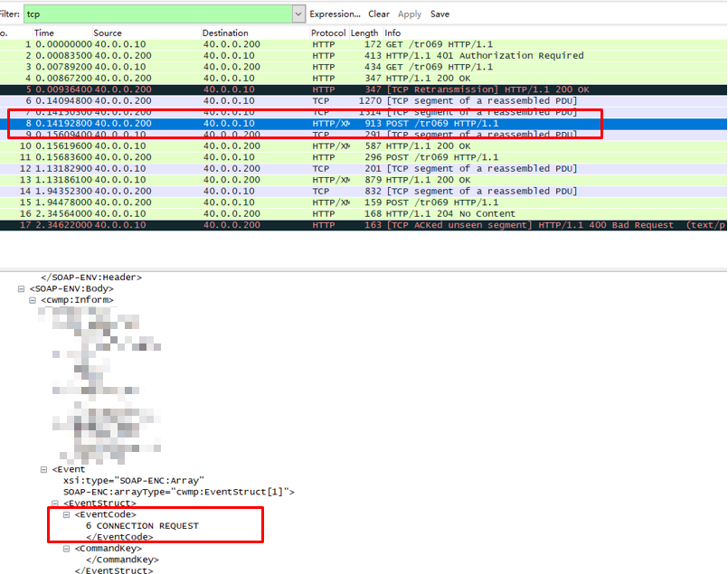Click the display filter field containing tcp
Viewport: 728px width, 574px height.
tap(158, 14)
